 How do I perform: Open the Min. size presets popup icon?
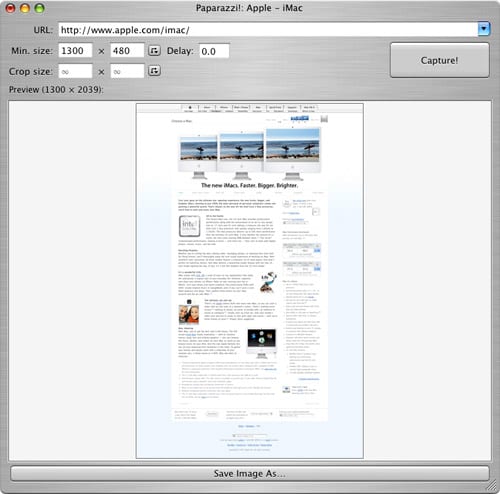(x=154, y=51)
